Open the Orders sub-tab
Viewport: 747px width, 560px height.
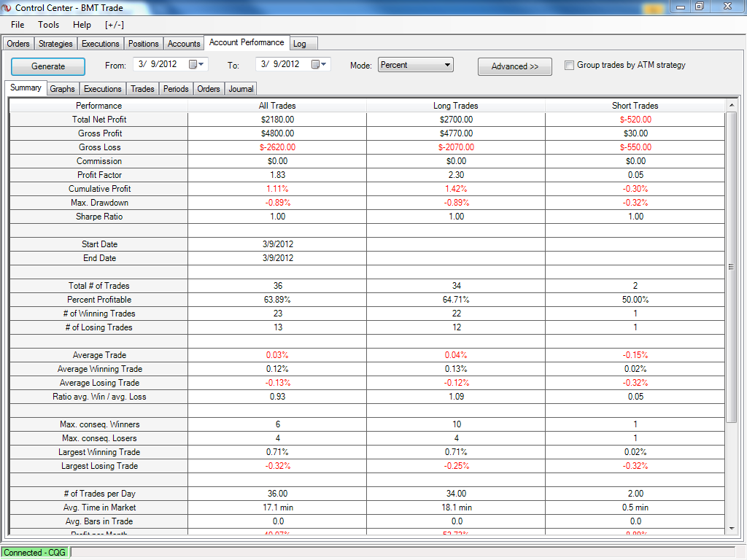(x=209, y=88)
